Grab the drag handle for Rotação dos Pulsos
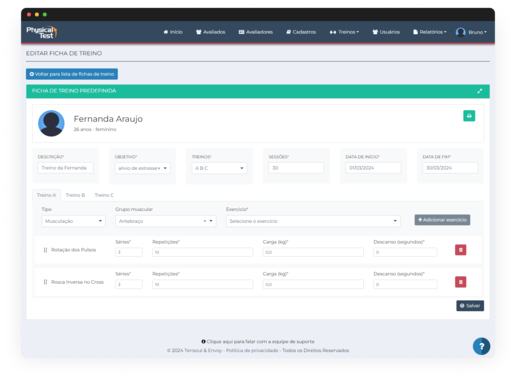 [x=45, y=250]
